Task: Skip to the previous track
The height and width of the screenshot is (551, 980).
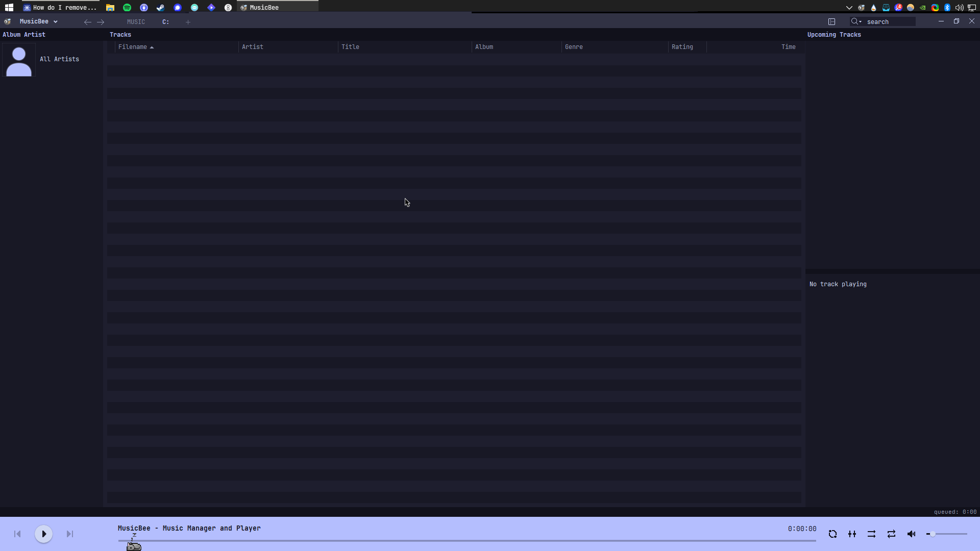Action: (17, 534)
